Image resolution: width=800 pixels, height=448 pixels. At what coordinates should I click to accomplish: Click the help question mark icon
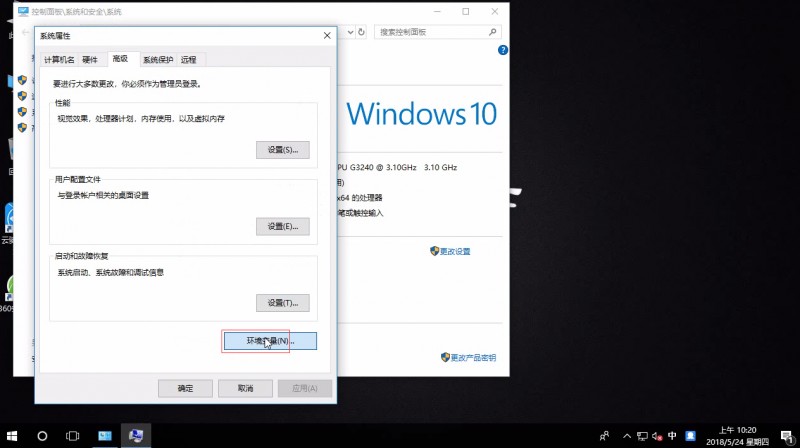(x=503, y=50)
